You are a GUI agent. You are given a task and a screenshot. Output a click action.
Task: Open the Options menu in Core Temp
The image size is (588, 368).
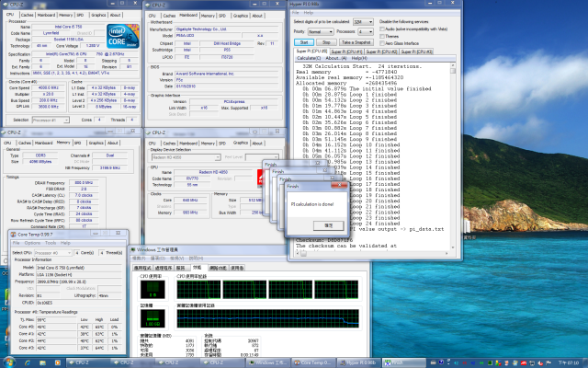coord(32,243)
